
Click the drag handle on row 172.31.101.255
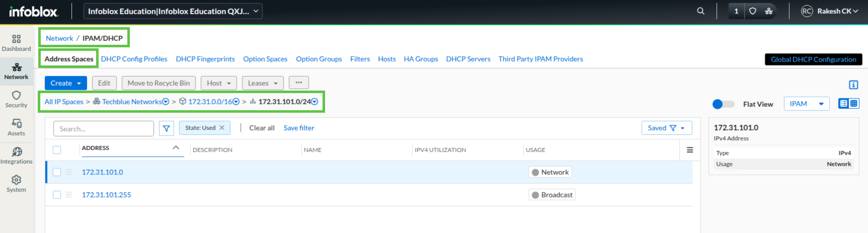coord(69,195)
